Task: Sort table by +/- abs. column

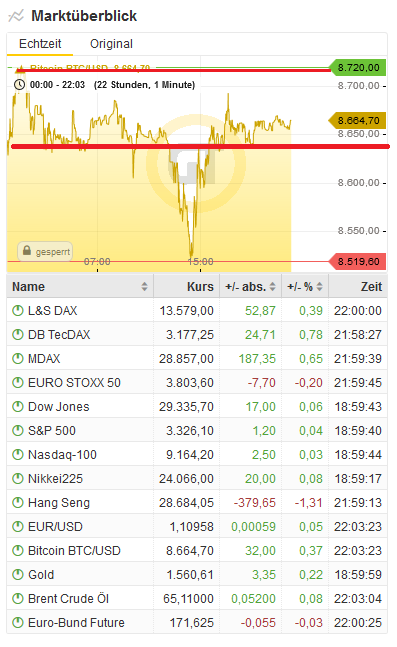Action: coord(272,286)
